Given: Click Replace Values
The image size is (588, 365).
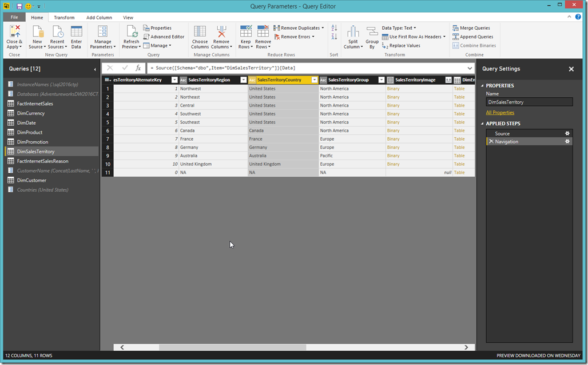Looking at the screenshot, I should (401, 46).
